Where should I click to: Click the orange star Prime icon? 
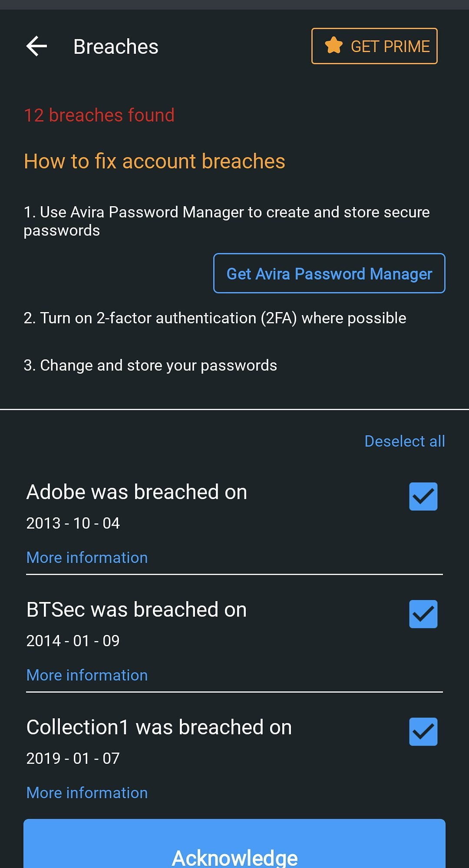[x=334, y=46]
